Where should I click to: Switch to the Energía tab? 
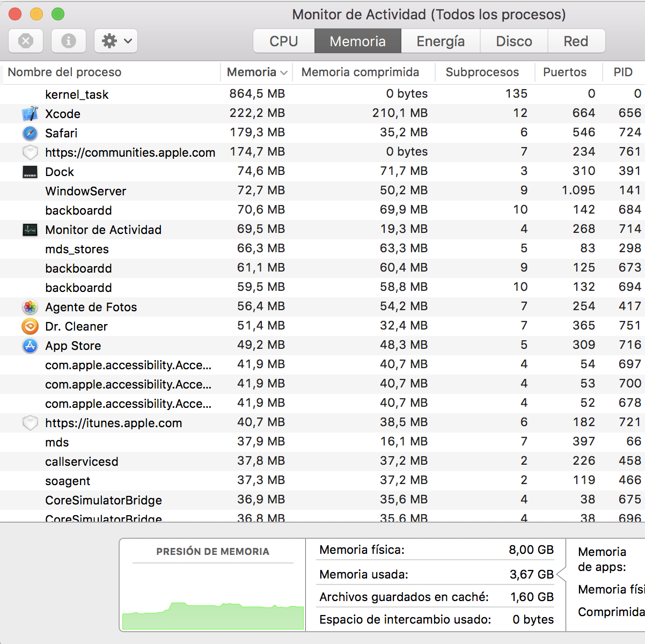tap(440, 41)
